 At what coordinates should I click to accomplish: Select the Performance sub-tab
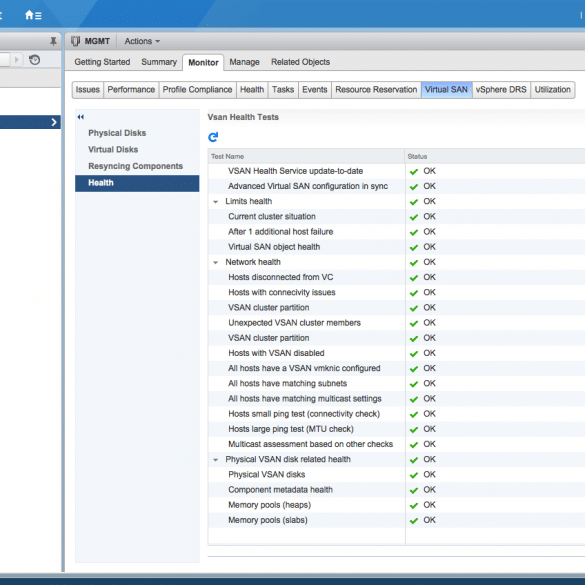[x=131, y=90]
